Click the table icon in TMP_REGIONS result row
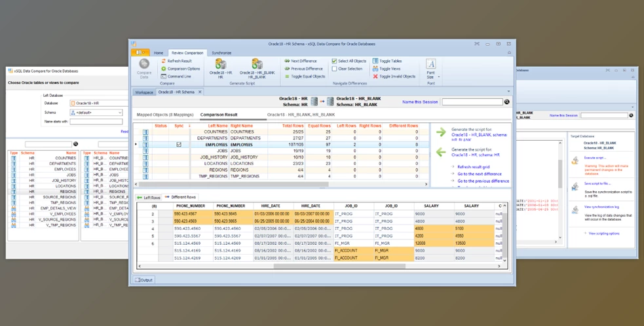644x326 pixels. [x=145, y=176]
